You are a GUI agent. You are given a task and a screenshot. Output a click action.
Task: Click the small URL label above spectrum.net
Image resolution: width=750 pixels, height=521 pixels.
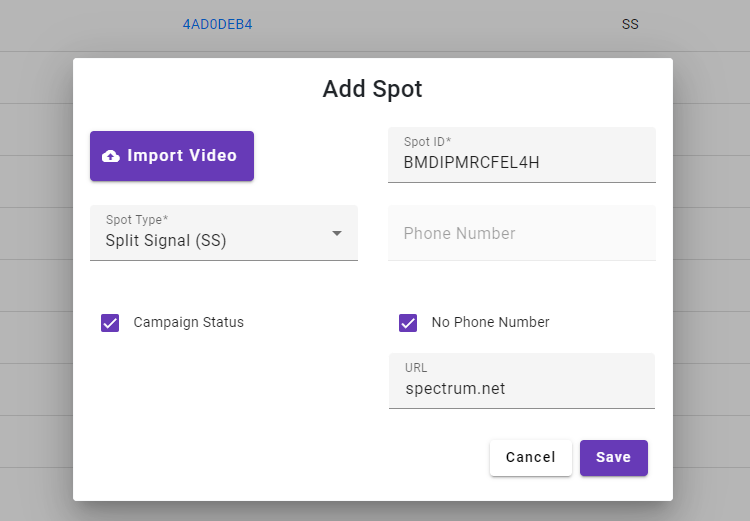tap(416, 367)
